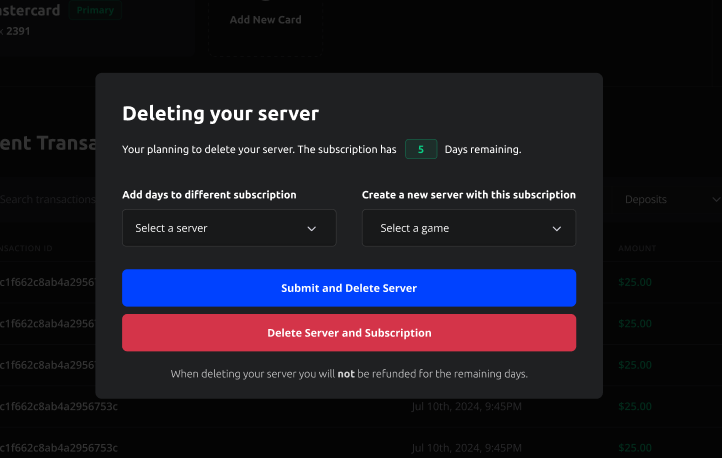
Task: Click the 'Add days to different subscription' label
Action: pyautogui.click(x=209, y=195)
